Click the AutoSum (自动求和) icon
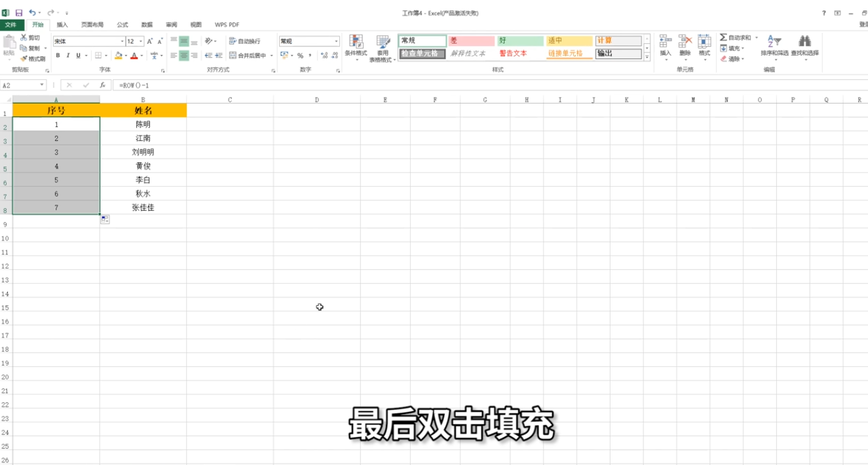 click(723, 38)
